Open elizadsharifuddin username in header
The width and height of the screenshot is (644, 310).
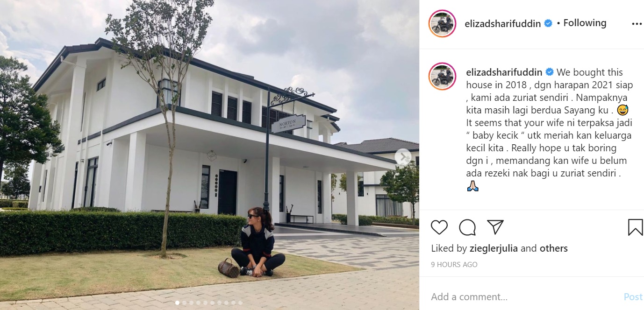pos(502,23)
